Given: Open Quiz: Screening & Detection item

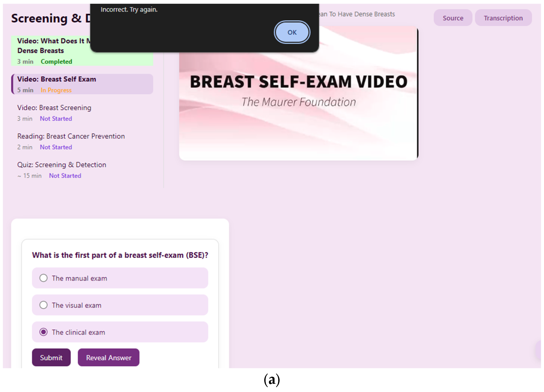Looking at the screenshot, I should coord(62,165).
